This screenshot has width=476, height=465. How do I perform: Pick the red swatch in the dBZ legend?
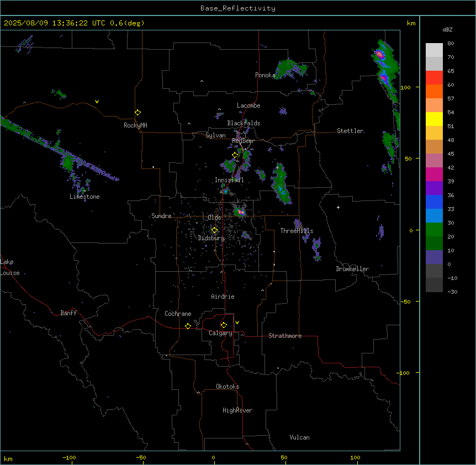coord(434,78)
